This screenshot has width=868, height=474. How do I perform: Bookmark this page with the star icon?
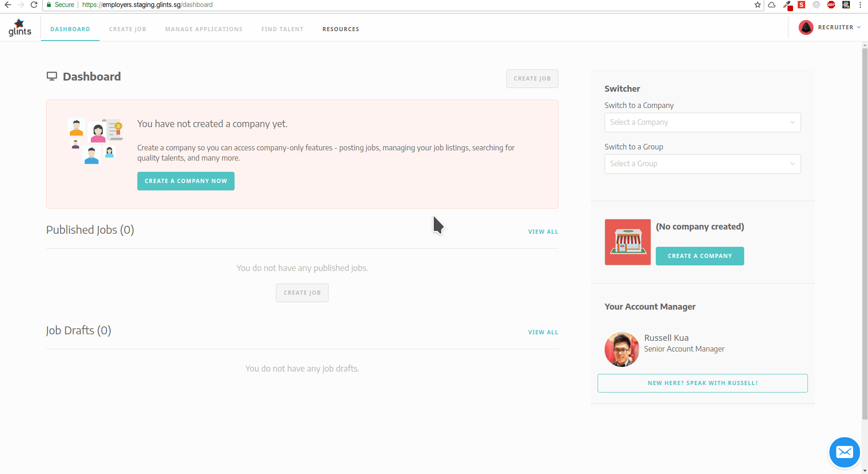coord(758,5)
